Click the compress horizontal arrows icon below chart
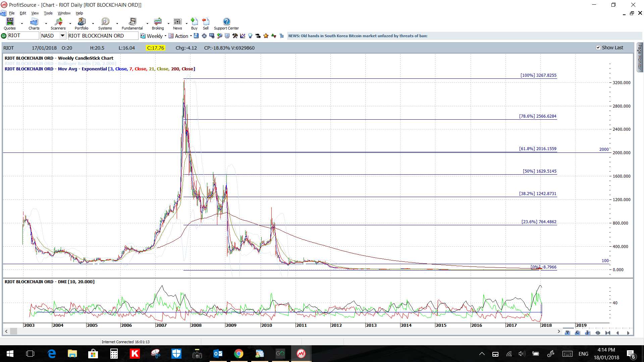Viewport: 644px width, 362px height. 608,333
